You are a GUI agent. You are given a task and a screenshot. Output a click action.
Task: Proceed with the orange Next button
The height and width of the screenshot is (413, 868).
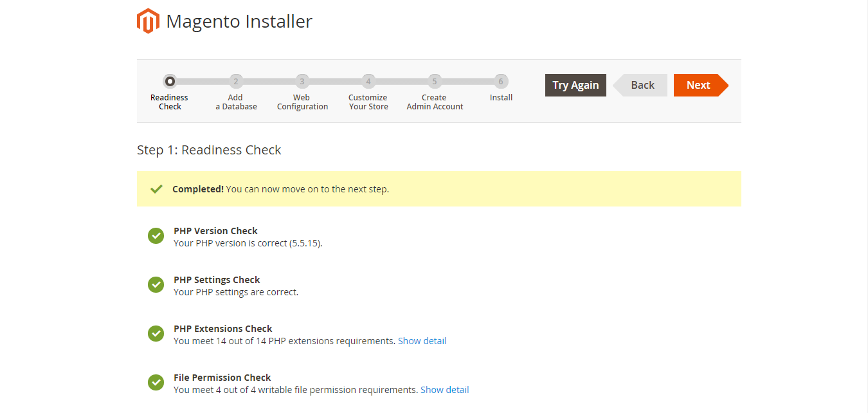point(701,85)
